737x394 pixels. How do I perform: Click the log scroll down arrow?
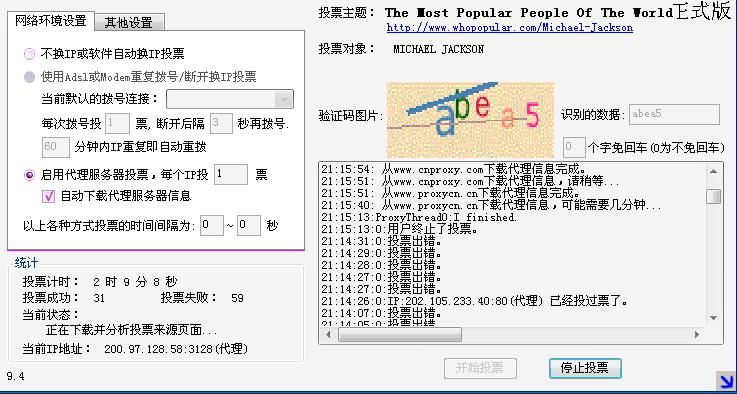[x=713, y=318]
